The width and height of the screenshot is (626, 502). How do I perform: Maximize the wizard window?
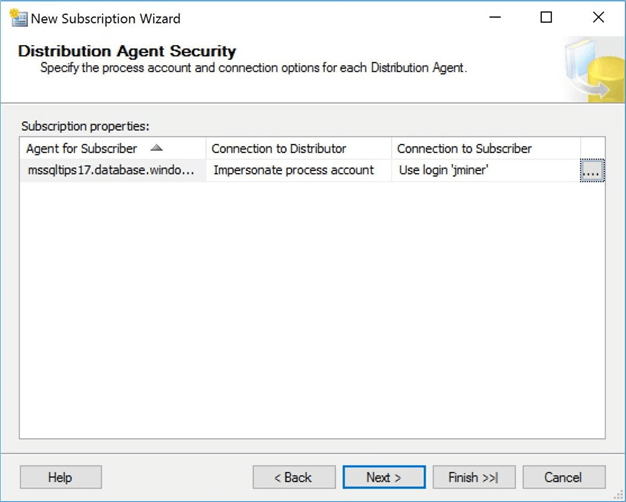pyautogui.click(x=546, y=18)
